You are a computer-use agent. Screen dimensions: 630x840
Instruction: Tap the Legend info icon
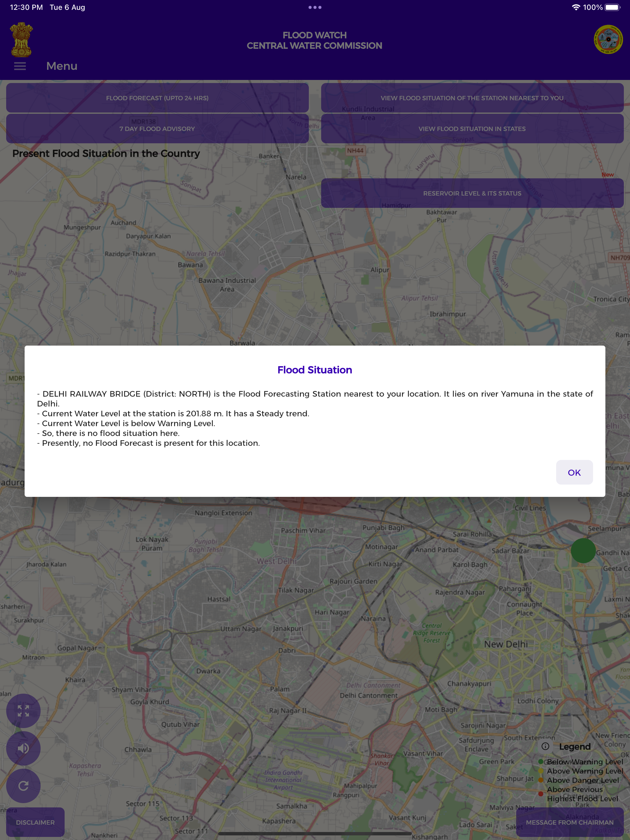pos(545,746)
